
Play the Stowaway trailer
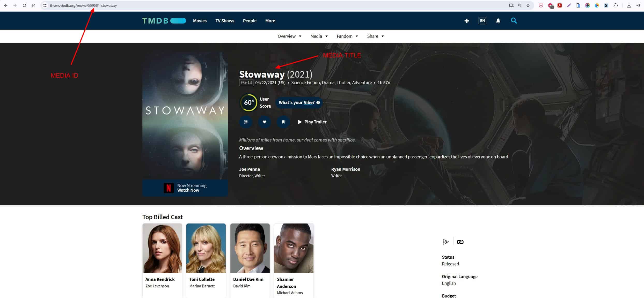[312, 122]
